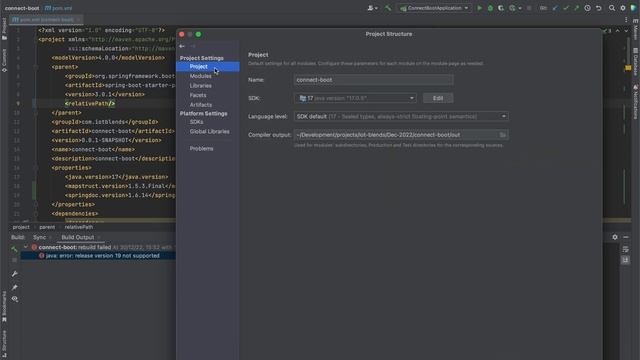Select Problems in Project Structure sidebar
640x360 pixels.
(201, 149)
